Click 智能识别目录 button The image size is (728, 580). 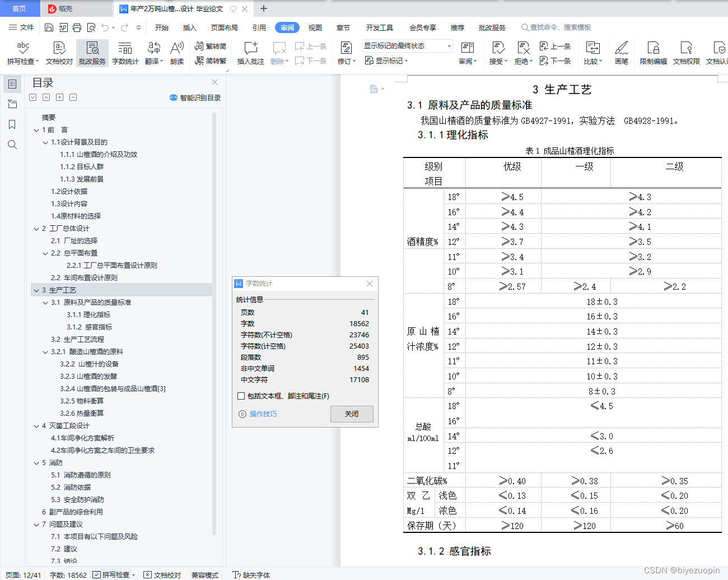click(x=195, y=98)
